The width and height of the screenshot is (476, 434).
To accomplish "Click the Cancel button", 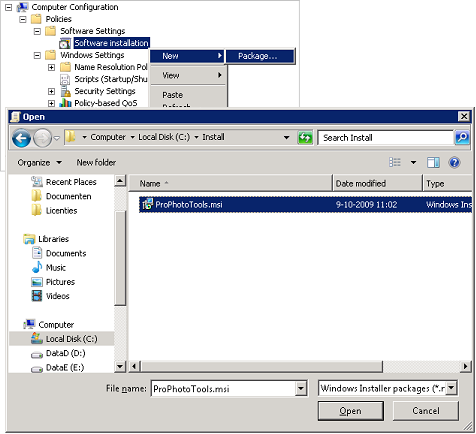I will pos(426,411).
